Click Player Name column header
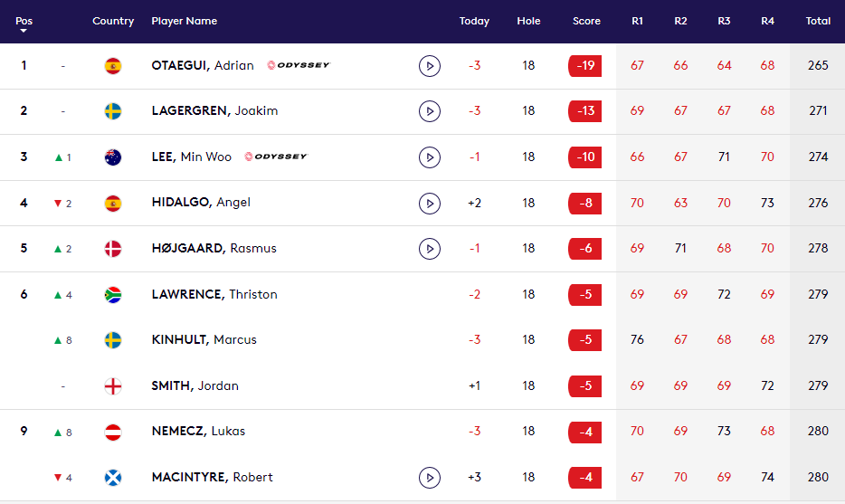Image resolution: width=845 pixels, height=504 pixels. click(185, 21)
